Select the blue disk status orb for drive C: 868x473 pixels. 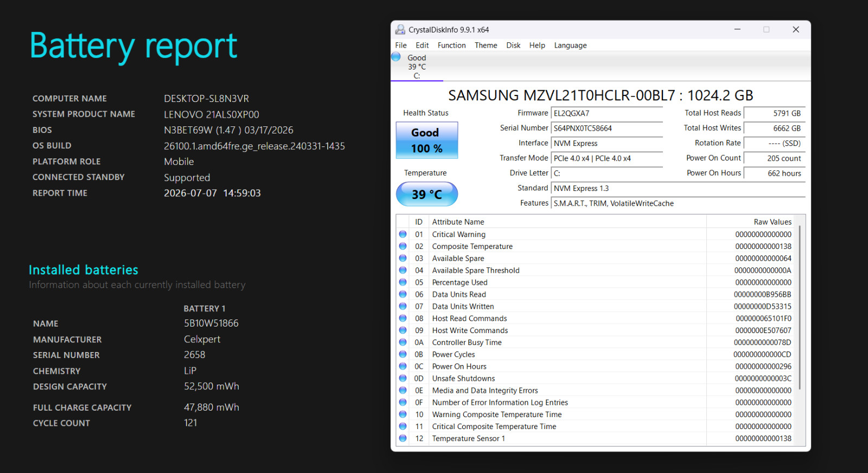(x=396, y=57)
